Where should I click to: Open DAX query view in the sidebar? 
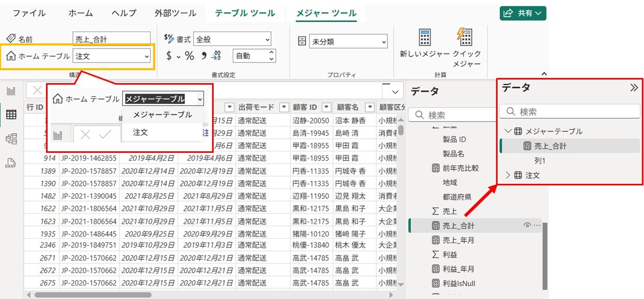(11, 163)
